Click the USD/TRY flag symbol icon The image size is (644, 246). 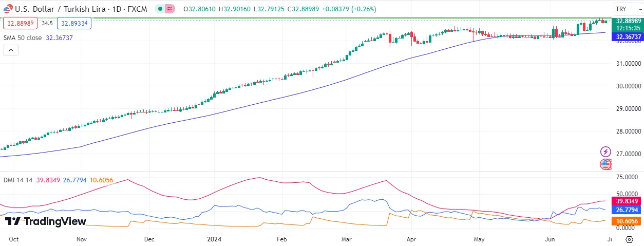[x=7, y=9]
